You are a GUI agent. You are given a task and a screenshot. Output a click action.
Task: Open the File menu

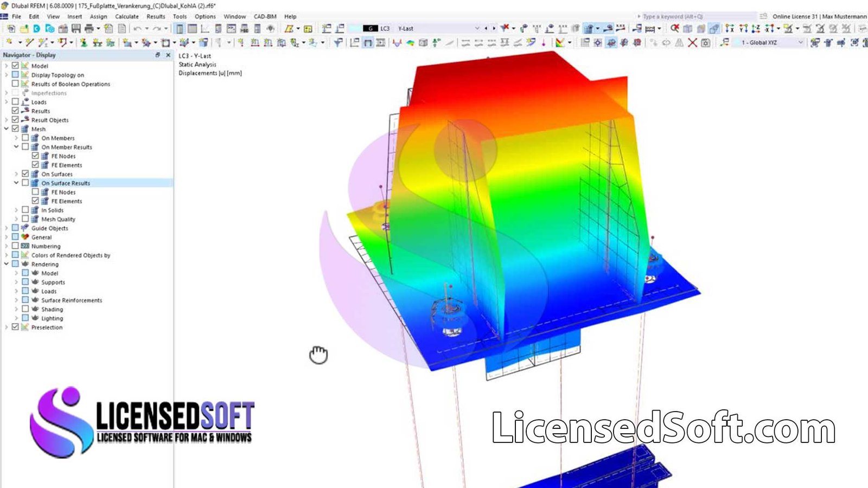coord(16,16)
